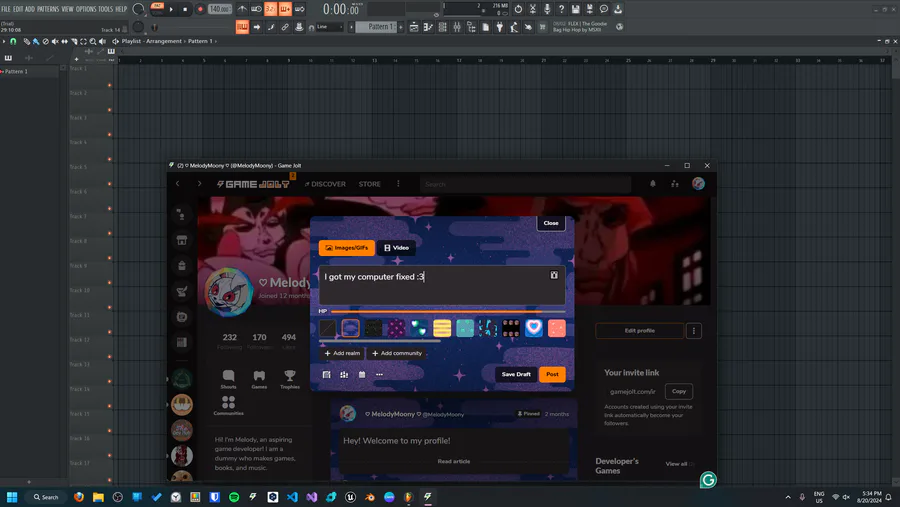Click Edit profile button on Game Jolt
Viewport: 900px width, 507px height.
[639, 331]
